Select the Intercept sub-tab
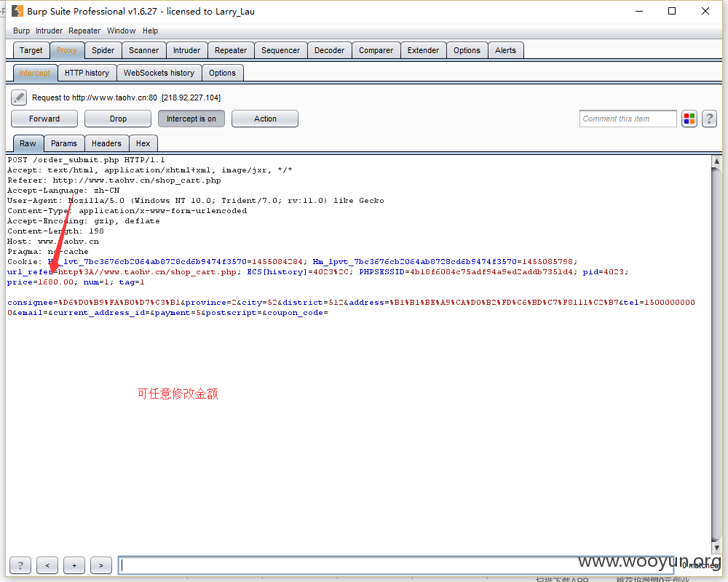 pos(35,73)
